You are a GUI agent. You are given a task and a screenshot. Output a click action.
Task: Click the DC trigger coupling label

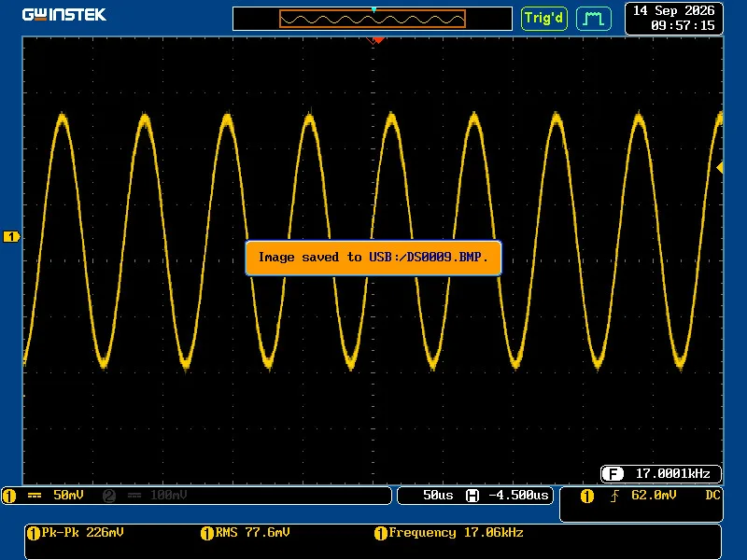[712, 496]
